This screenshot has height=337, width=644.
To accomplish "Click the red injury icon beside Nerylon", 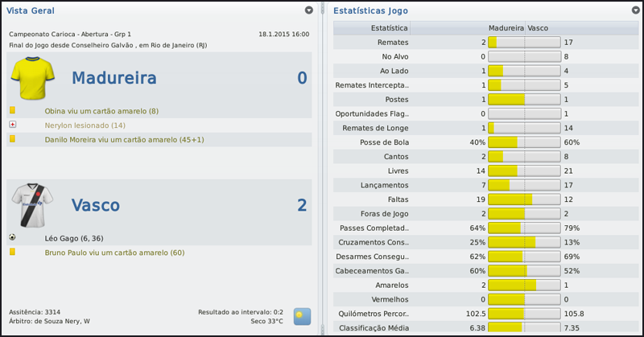I will [x=12, y=125].
